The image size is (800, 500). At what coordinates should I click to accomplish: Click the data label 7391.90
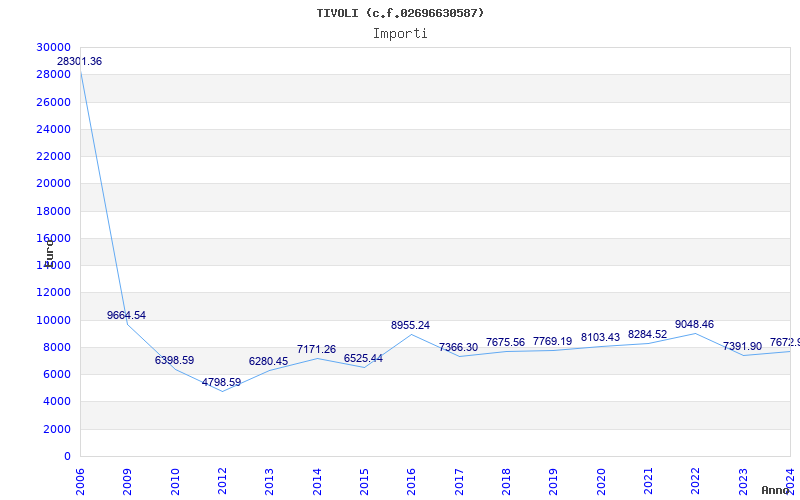pyautogui.click(x=742, y=346)
